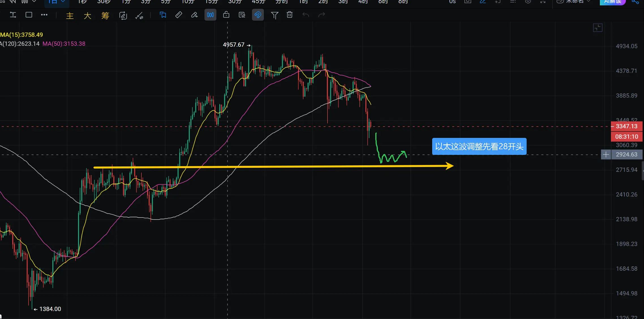Open more drawing tools ellipsis
Viewport: 644px width, 319px height.
44,15
